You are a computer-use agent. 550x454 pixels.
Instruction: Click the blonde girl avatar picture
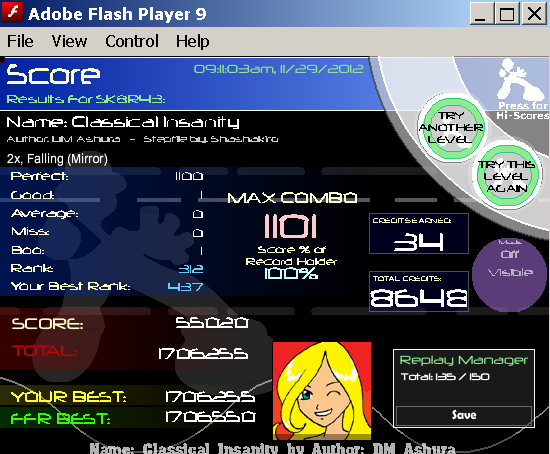coord(322,390)
